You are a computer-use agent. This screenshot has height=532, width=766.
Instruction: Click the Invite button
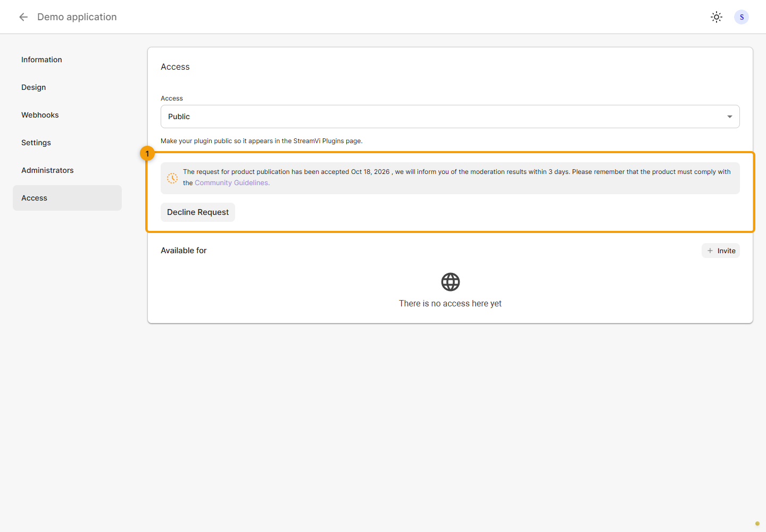coord(721,251)
